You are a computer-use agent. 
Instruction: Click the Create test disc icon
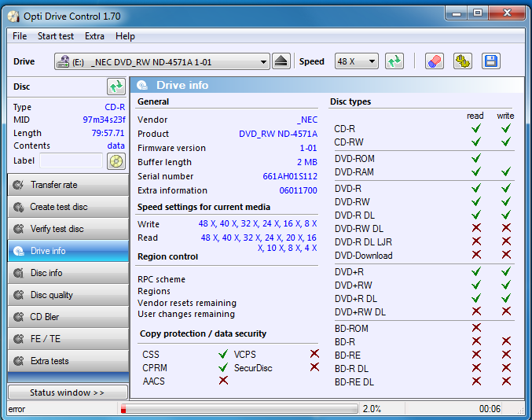point(18,207)
